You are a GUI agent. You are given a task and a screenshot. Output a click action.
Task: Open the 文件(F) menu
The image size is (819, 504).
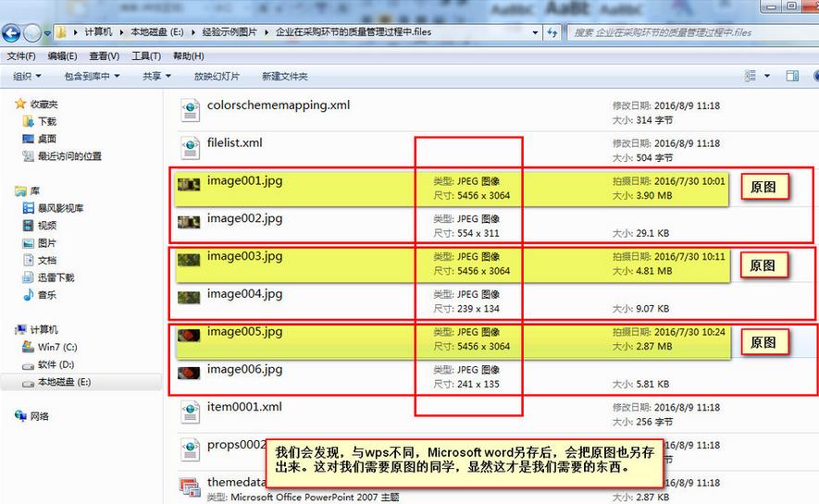point(21,55)
